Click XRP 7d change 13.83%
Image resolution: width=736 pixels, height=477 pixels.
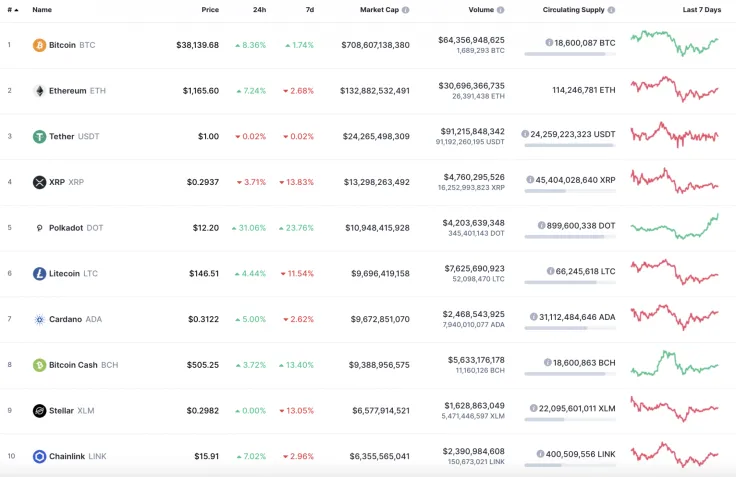pyautogui.click(x=296, y=182)
